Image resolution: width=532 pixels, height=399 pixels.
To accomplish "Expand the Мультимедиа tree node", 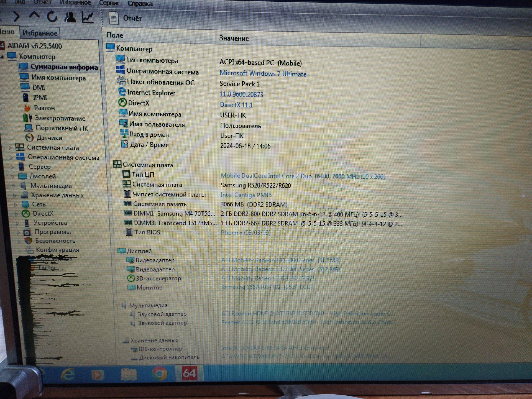I will coord(14,186).
